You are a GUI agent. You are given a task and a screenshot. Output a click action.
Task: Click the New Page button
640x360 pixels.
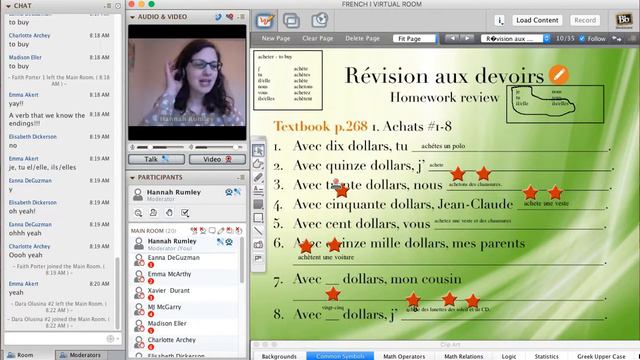coord(276,38)
